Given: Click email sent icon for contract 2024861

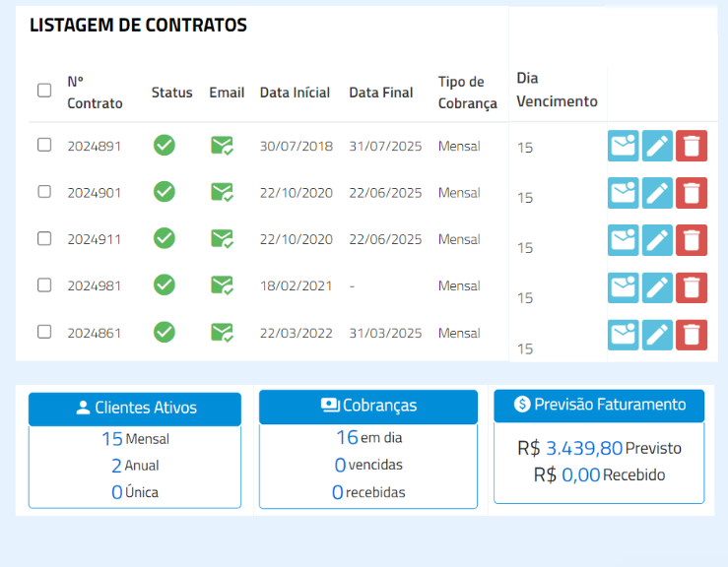Looking at the screenshot, I should pyautogui.click(x=222, y=333).
